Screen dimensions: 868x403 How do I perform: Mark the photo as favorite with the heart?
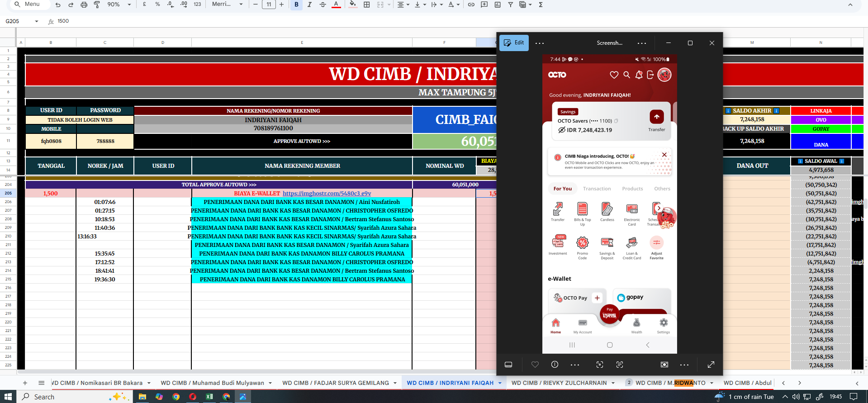tap(535, 365)
